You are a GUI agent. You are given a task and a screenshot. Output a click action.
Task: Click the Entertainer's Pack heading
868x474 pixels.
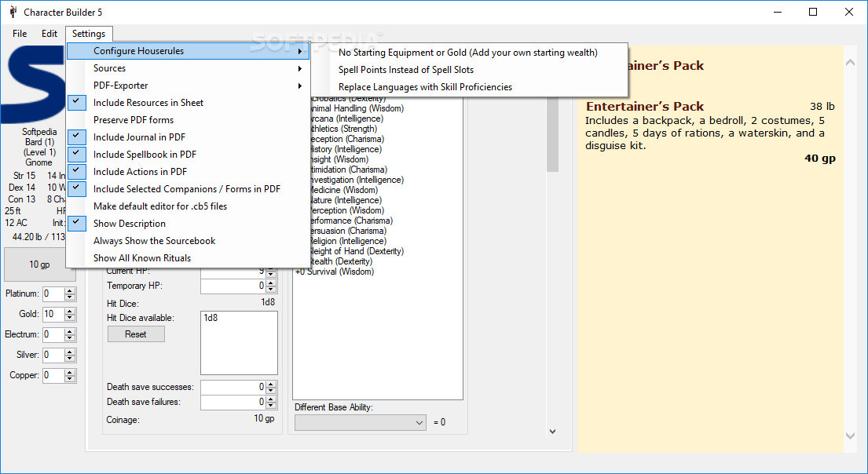click(645, 106)
